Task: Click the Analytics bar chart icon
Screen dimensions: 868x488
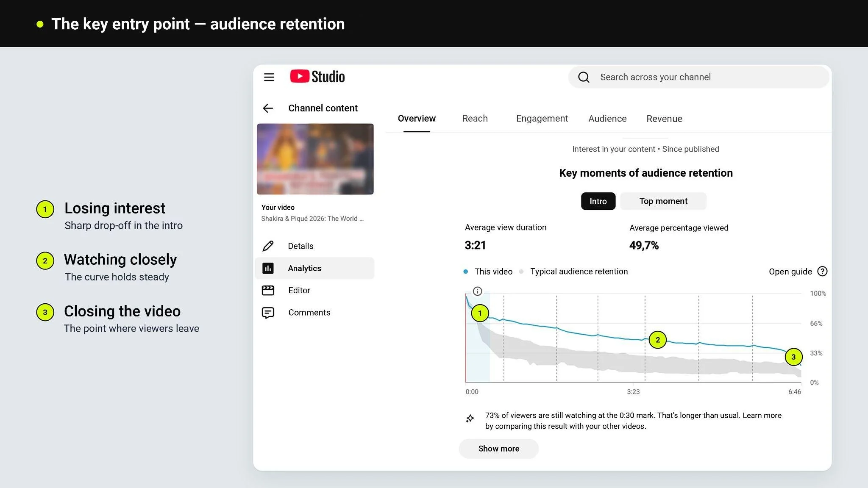Action: click(268, 268)
